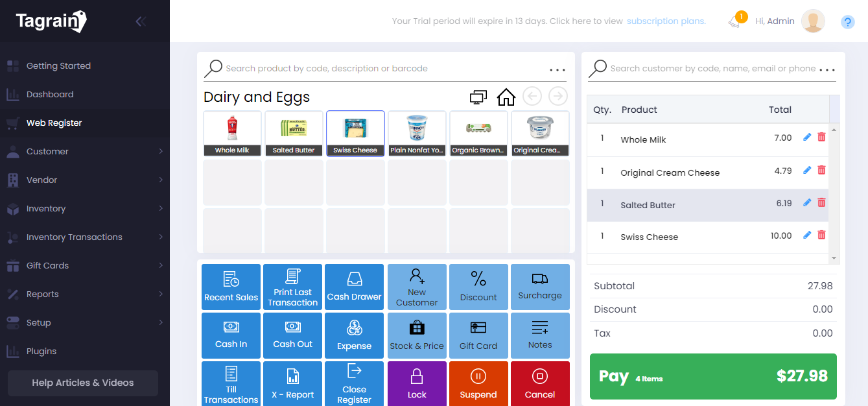The height and width of the screenshot is (406, 868).
Task: Open the subscription plans link
Action: tap(666, 21)
